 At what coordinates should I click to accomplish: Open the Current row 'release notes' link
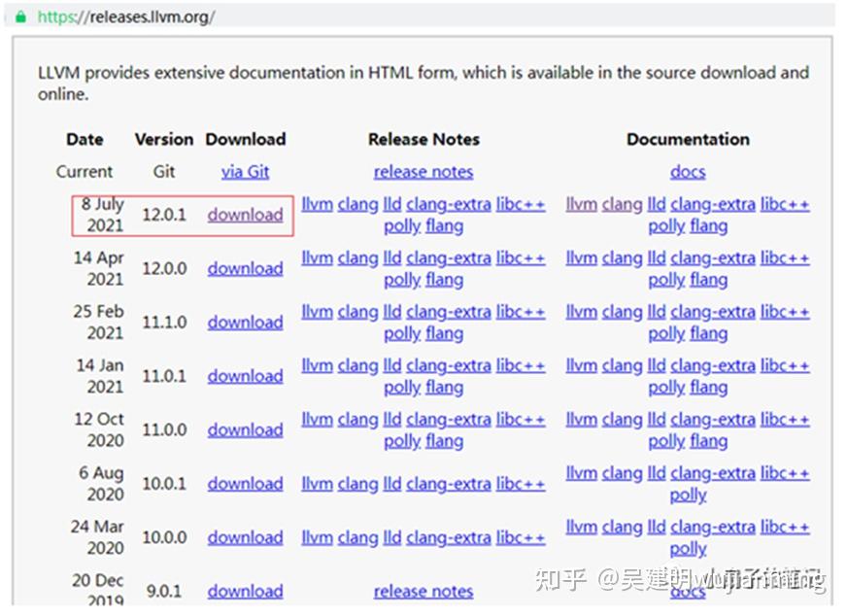click(423, 172)
